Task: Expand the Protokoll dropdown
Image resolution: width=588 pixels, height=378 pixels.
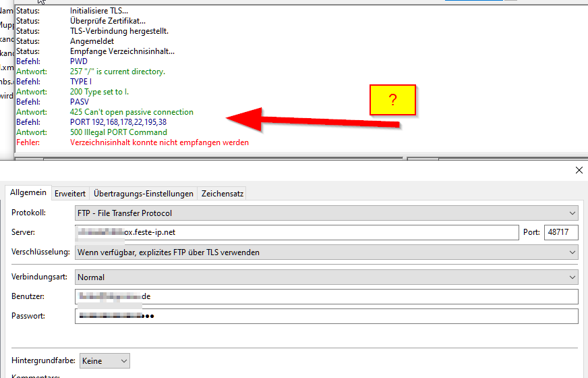Action: point(326,213)
